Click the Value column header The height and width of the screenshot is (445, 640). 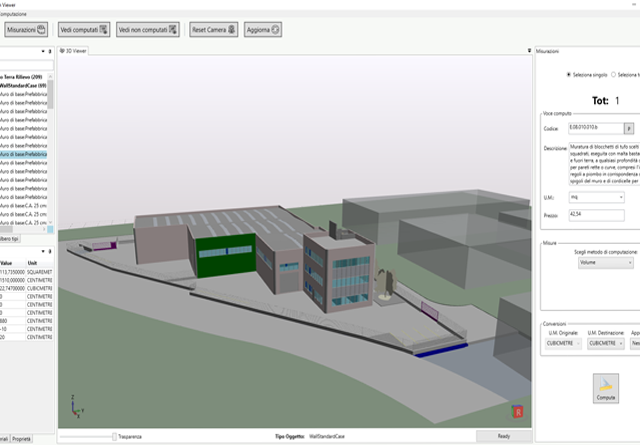coord(13,263)
